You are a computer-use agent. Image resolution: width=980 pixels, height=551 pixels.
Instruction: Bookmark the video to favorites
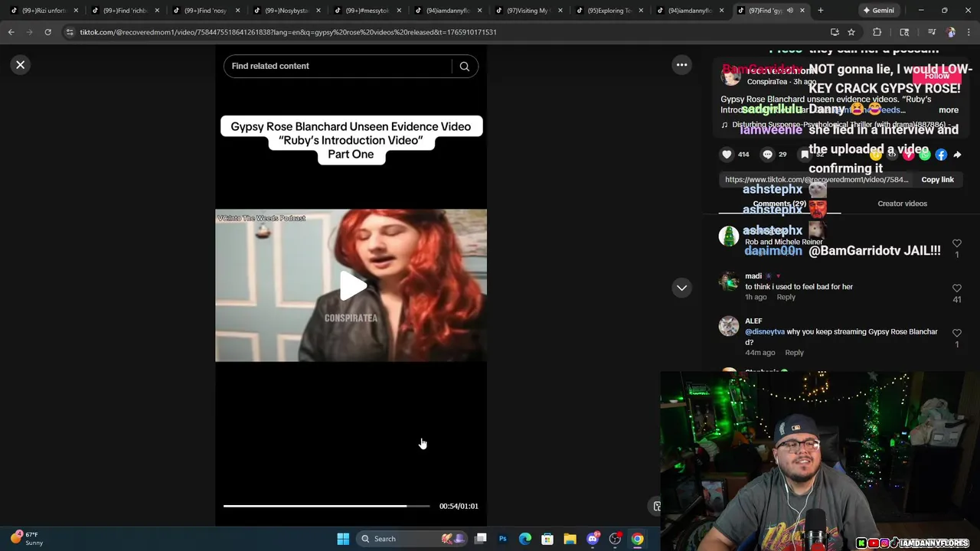click(x=805, y=155)
